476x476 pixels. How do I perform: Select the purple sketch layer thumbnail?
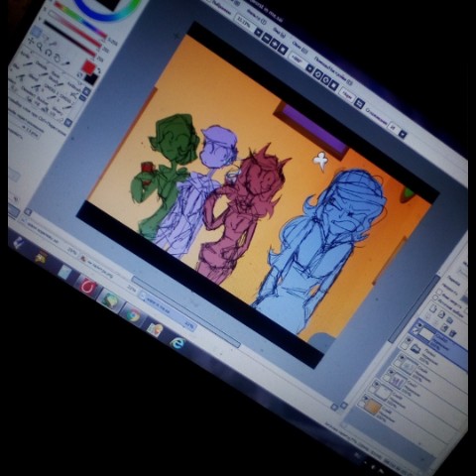coord(397,381)
